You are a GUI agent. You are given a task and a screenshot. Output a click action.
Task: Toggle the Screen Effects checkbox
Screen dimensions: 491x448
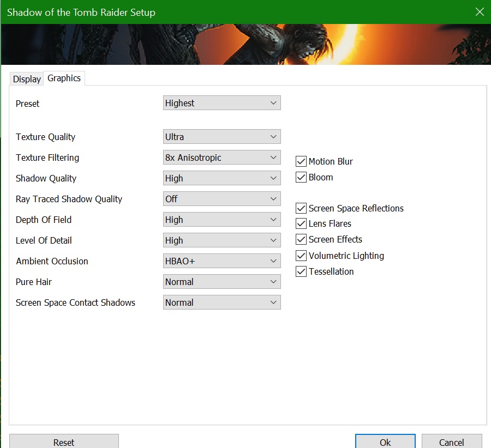tap(301, 239)
